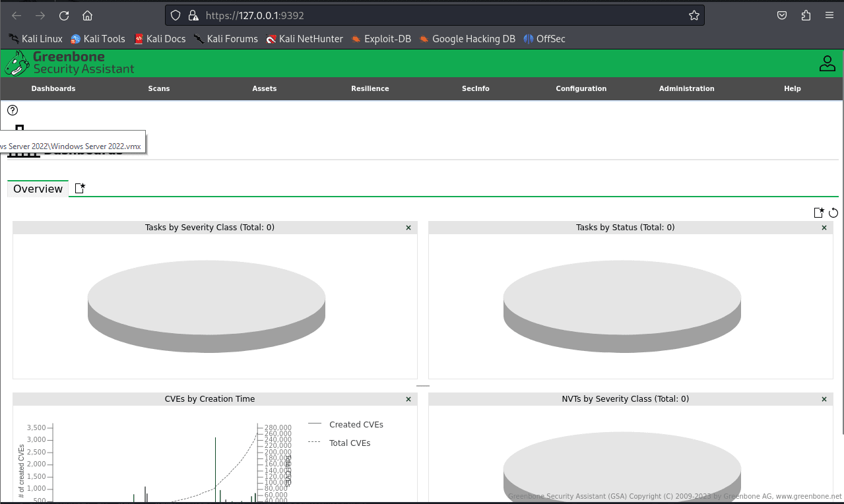Open the Scans menu
844x504 pixels.
[158, 88]
